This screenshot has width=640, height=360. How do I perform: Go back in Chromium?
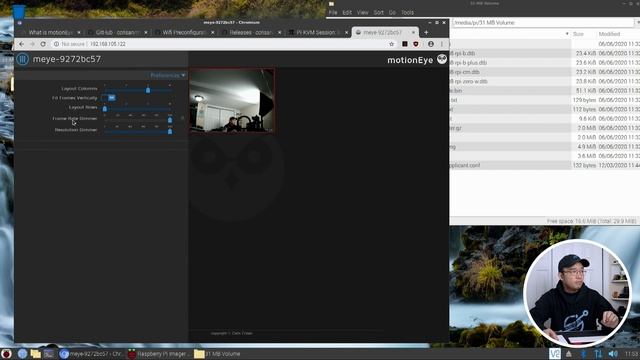point(22,44)
